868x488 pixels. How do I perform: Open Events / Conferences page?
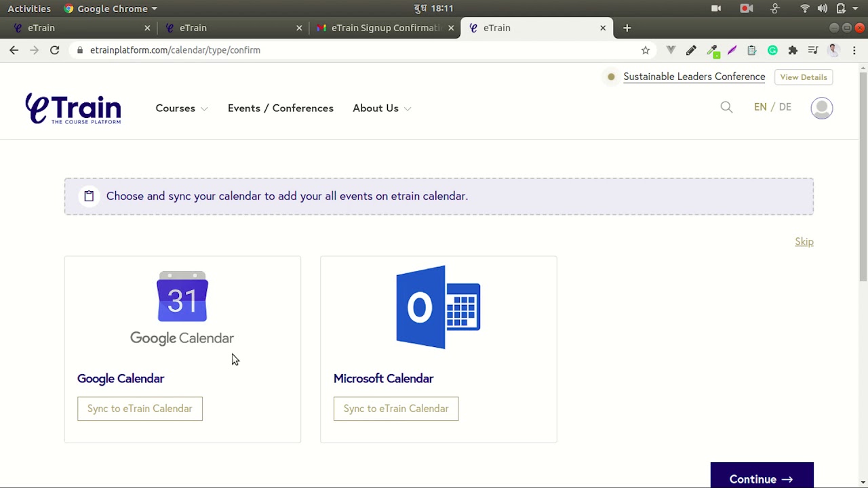[x=281, y=108]
